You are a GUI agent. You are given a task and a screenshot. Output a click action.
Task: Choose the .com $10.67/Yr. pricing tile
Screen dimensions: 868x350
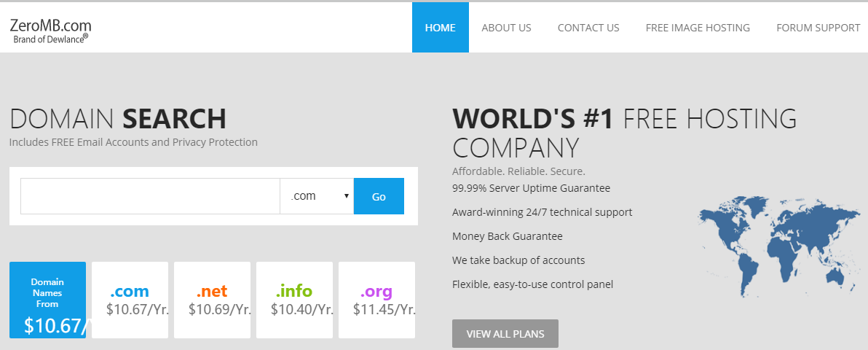pos(130,300)
